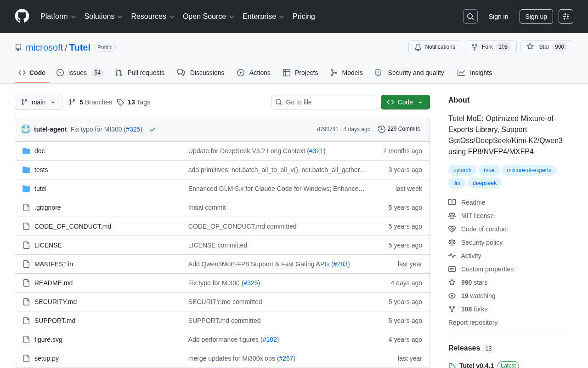The height and width of the screenshot is (368, 588).
Task: Open the Actions tab
Action: [x=254, y=73]
